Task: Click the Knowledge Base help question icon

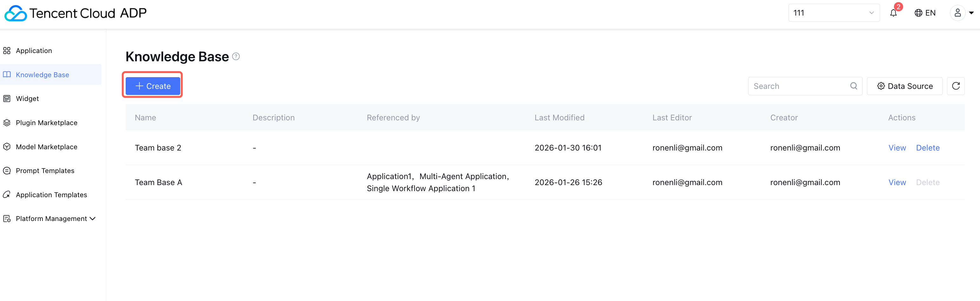Action: pyautogui.click(x=236, y=56)
